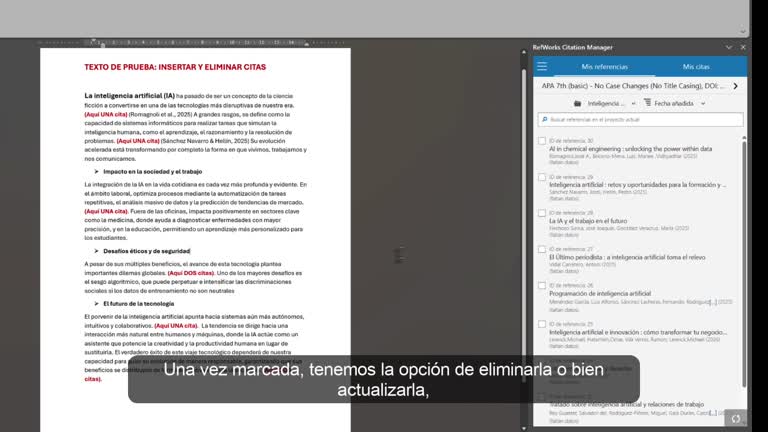The image size is (768, 432).
Task: Click bold text 'La inteligencia artificial (IA)'
Action: (x=129, y=96)
